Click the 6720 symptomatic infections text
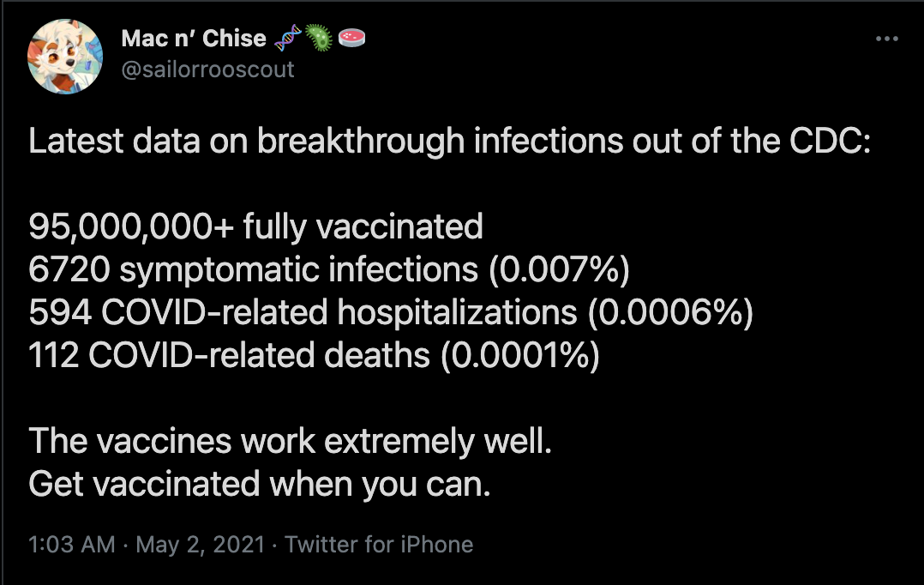Image resolution: width=924 pixels, height=585 pixels. [x=254, y=269]
